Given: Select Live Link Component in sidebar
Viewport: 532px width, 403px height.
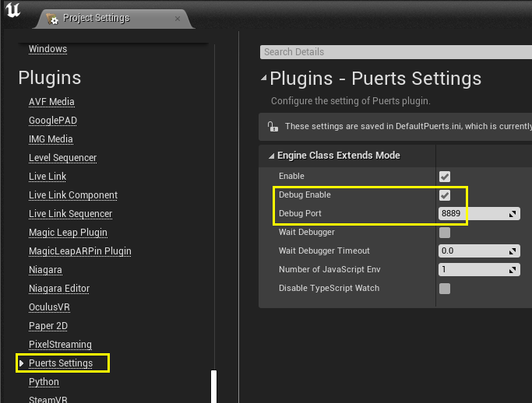Looking at the screenshot, I should (73, 195).
